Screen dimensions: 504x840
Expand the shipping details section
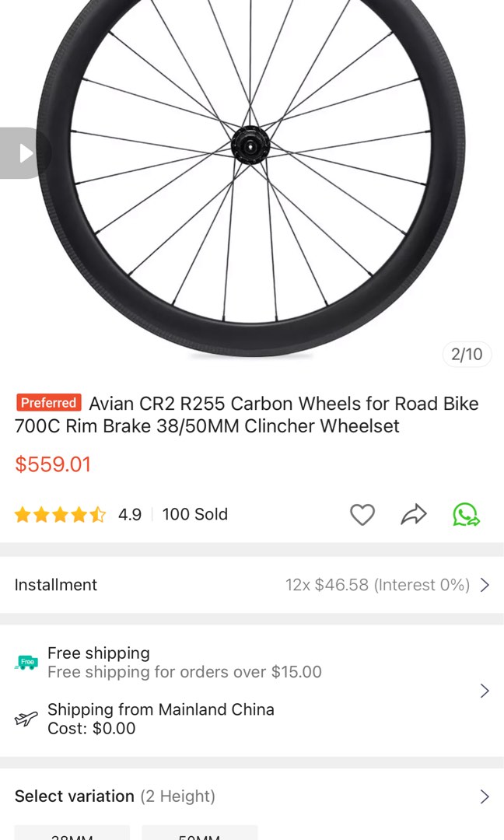point(485,691)
